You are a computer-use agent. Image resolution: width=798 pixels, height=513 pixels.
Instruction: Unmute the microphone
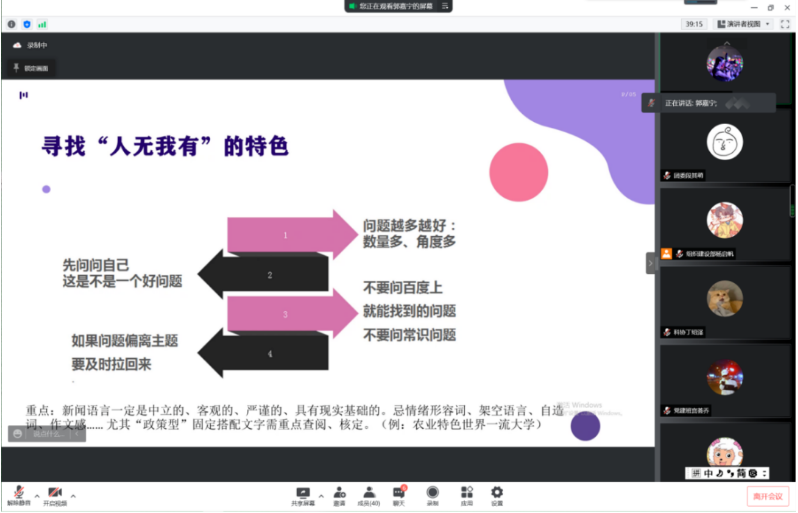pos(18,494)
